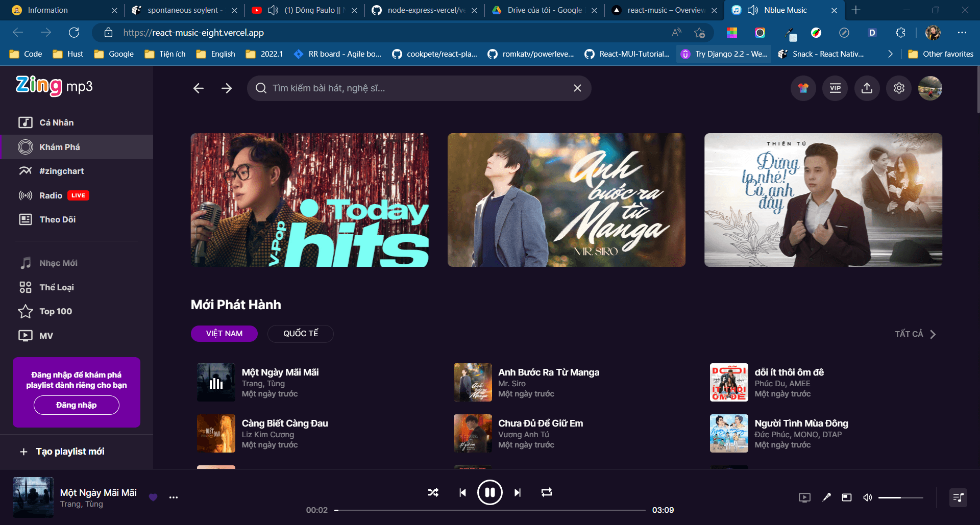Expand Other favorites folder
980x525 pixels.
click(941, 54)
